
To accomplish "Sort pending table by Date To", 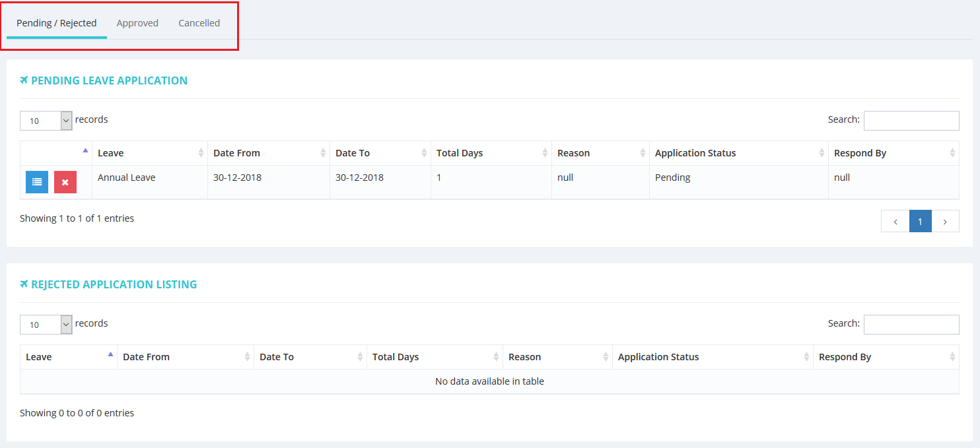I will click(x=380, y=153).
